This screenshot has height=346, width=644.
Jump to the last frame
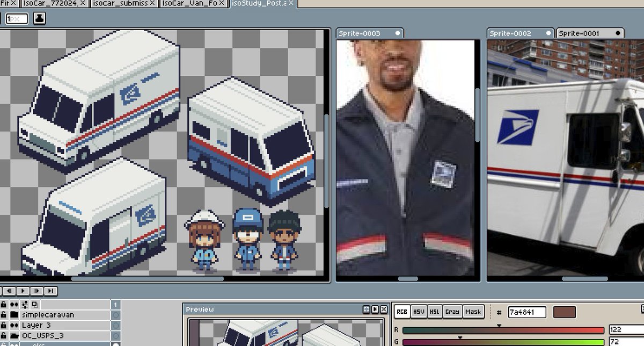coord(50,291)
